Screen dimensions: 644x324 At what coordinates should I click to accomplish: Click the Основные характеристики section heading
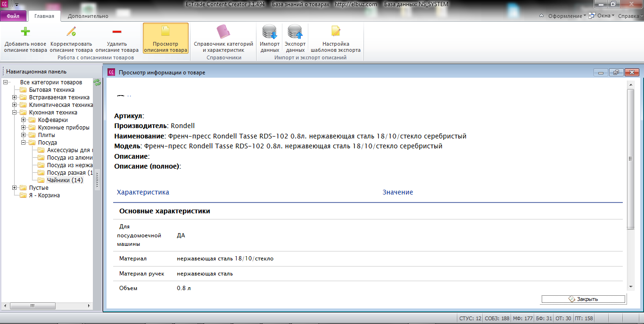[x=165, y=211]
